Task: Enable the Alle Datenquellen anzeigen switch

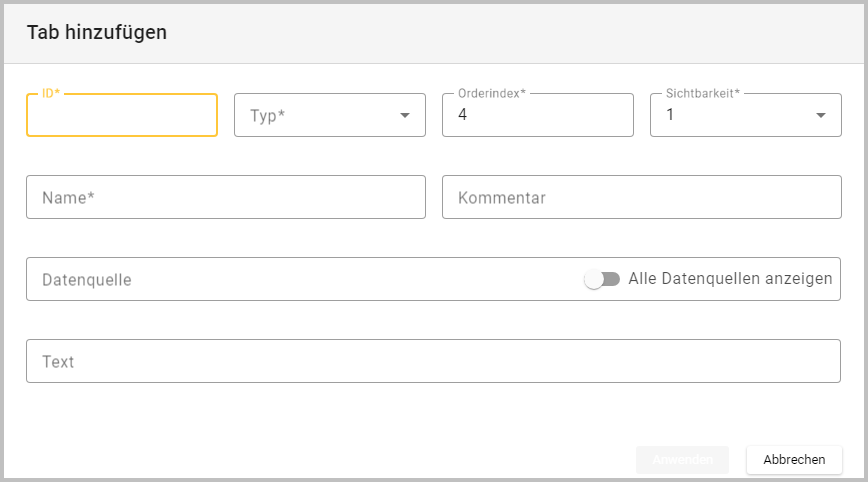Action: [602, 280]
